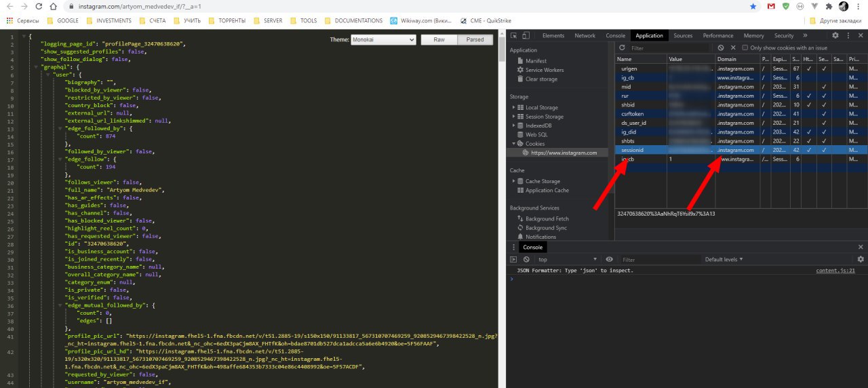Open the Theme Monokai dropdown
The height and width of the screenshot is (388, 868).
tap(383, 40)
